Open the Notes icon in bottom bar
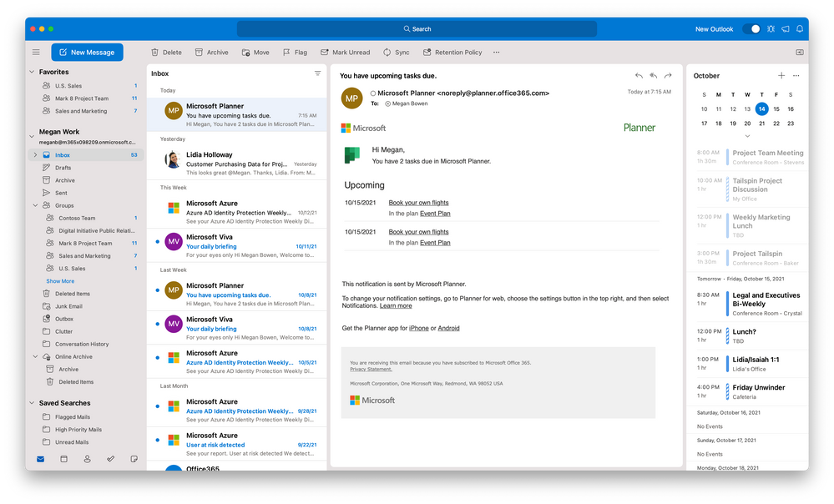This screenshot has width=834, height=504. [x=134, y=459]
